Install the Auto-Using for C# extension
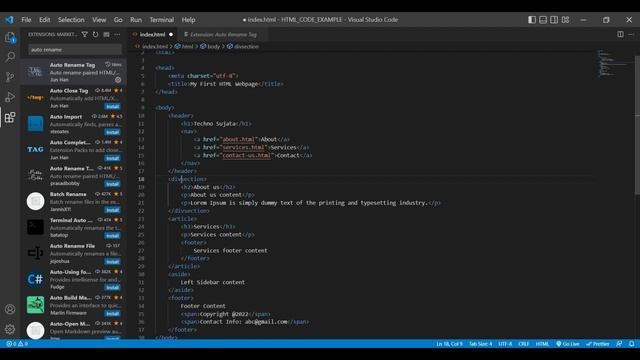This screenshot has height=360, width=640. [112, 287]
